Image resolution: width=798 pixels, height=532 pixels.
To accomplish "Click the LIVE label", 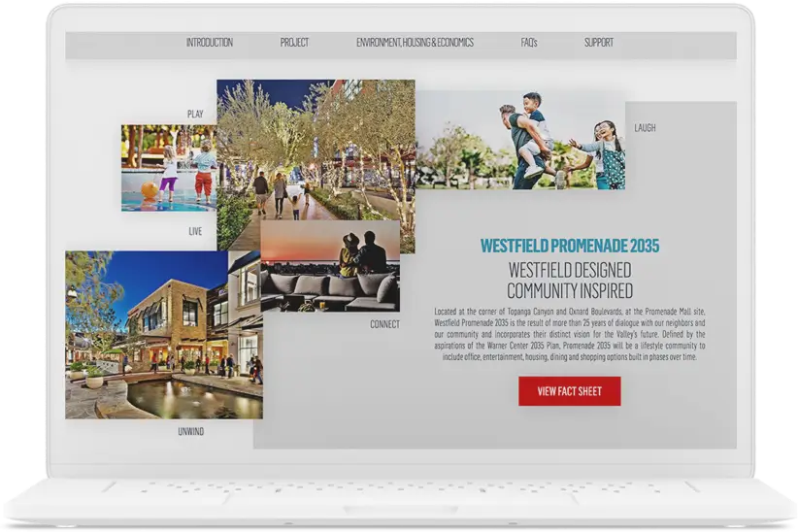I will pyautogui.click(x=195, y=231).
